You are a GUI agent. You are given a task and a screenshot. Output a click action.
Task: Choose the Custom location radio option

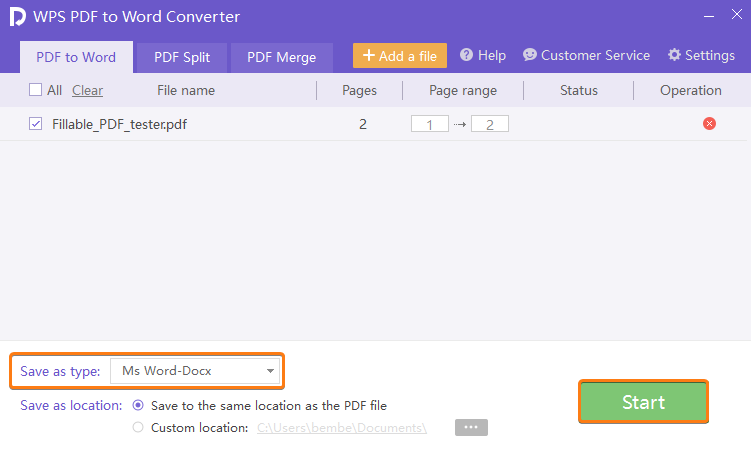click(138, 428)
